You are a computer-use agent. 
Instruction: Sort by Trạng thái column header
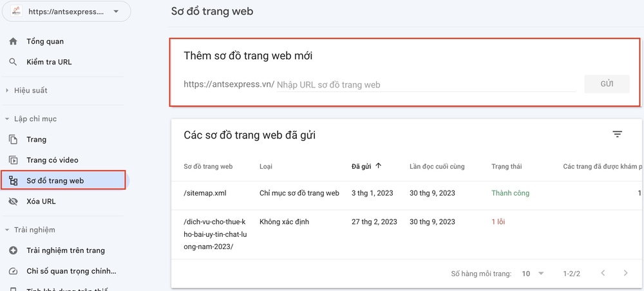(507, 166)
